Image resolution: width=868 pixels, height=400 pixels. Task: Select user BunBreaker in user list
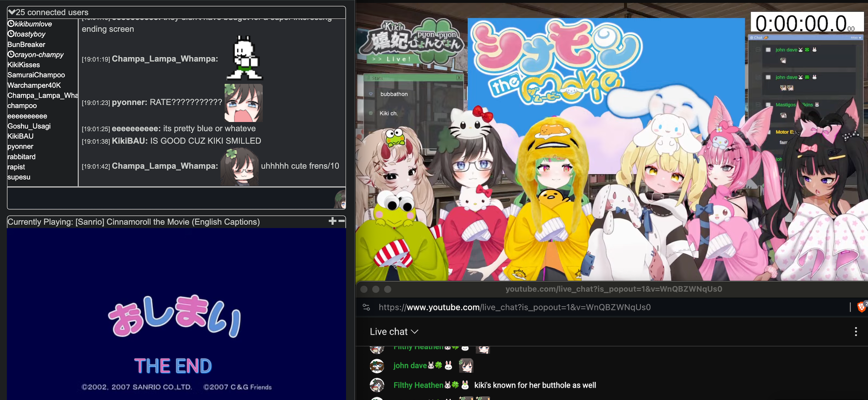click(x=26, y=45)
